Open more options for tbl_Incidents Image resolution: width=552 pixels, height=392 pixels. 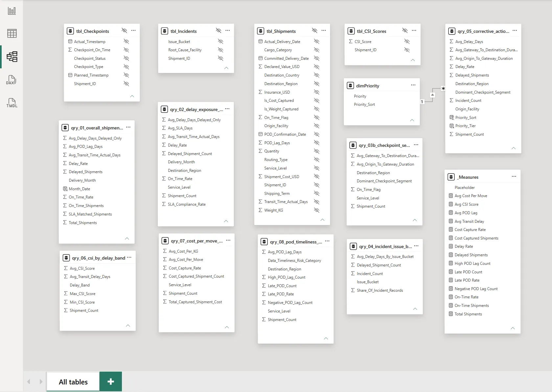[x=228, y=31]
